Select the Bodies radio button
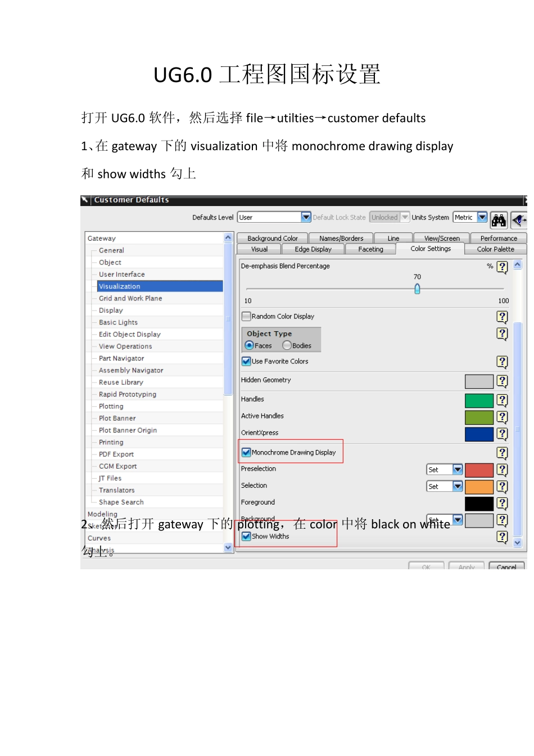The height and width of the screenshot is (756, 534). point(287,345)
